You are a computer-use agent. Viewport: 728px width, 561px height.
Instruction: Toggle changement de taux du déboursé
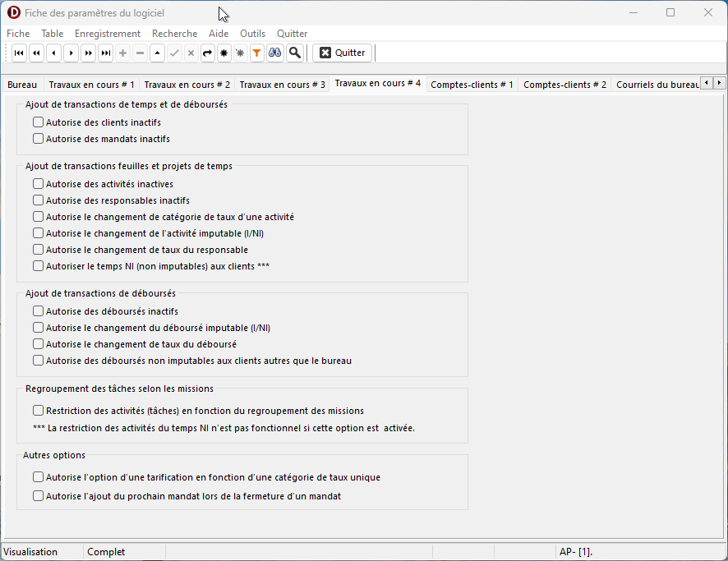(38, 344)
